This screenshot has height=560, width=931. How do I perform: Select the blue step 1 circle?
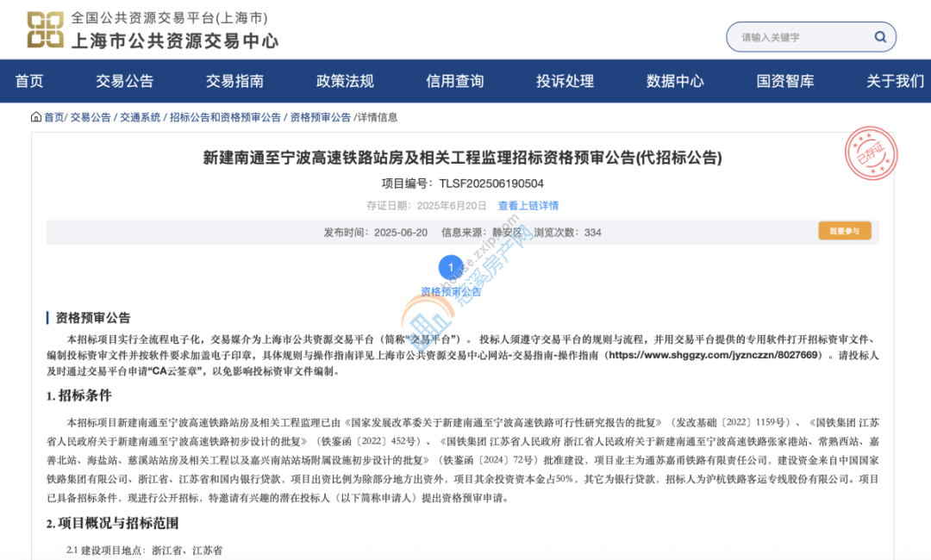point(451,268)
